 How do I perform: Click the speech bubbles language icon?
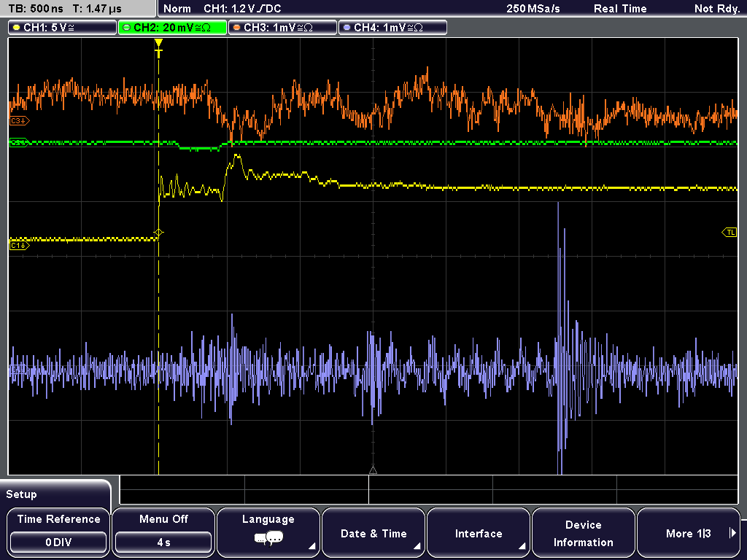pos(268,539)
